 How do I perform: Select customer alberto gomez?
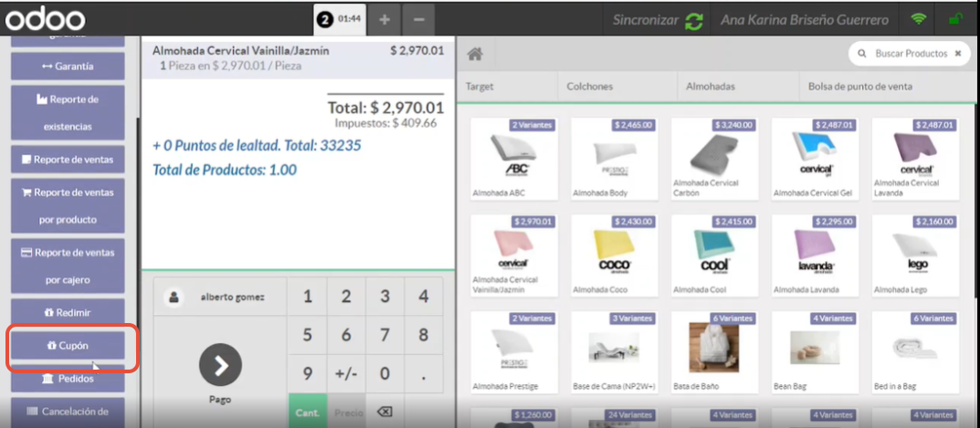pyautogui.click(x=220, y=298)
